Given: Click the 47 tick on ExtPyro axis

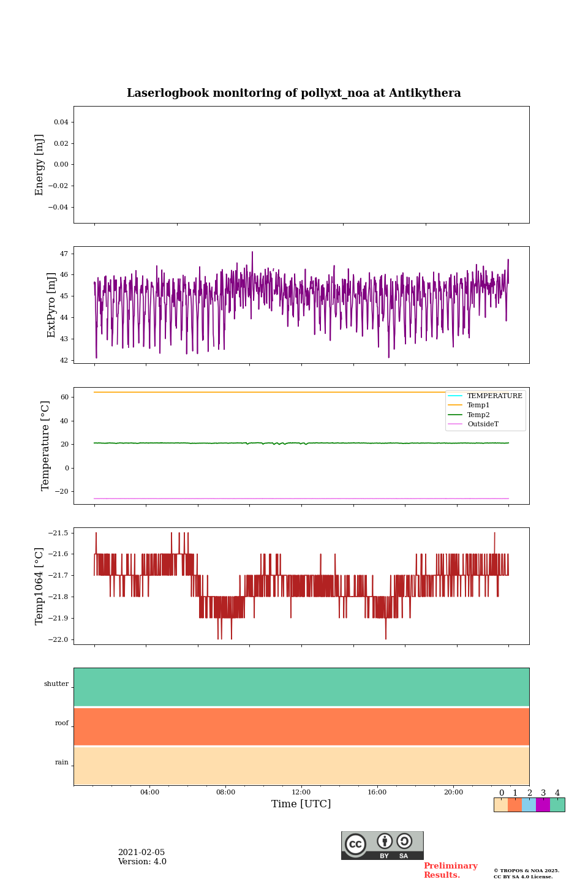Looking at the screenshot, I should (64, 254).
